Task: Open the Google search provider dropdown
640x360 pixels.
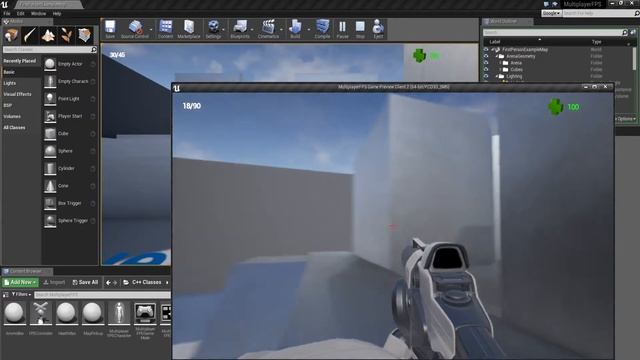Action: [551, 13]
